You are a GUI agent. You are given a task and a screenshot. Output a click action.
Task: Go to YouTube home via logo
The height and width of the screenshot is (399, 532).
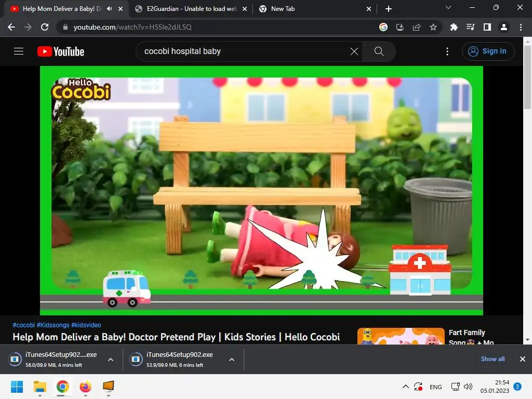pyautogui.click(x=61, y=51)
